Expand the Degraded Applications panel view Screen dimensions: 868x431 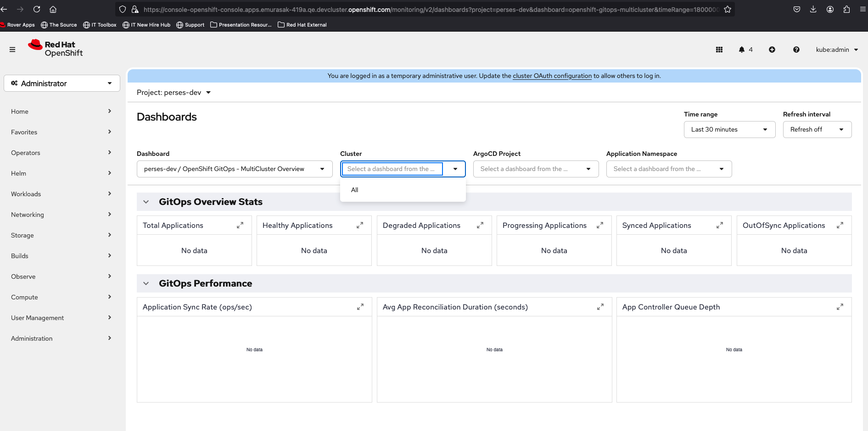click(480, 225)
